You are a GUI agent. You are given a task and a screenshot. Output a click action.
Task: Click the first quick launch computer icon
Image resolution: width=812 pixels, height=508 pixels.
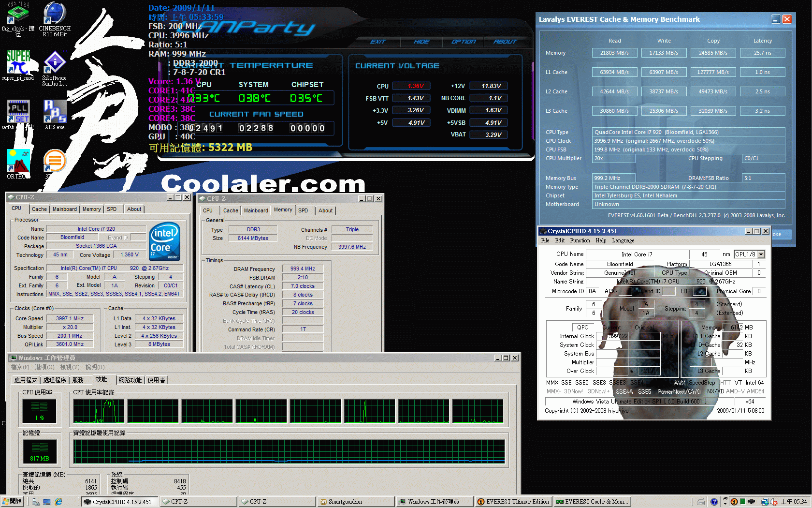coord(36,502)
